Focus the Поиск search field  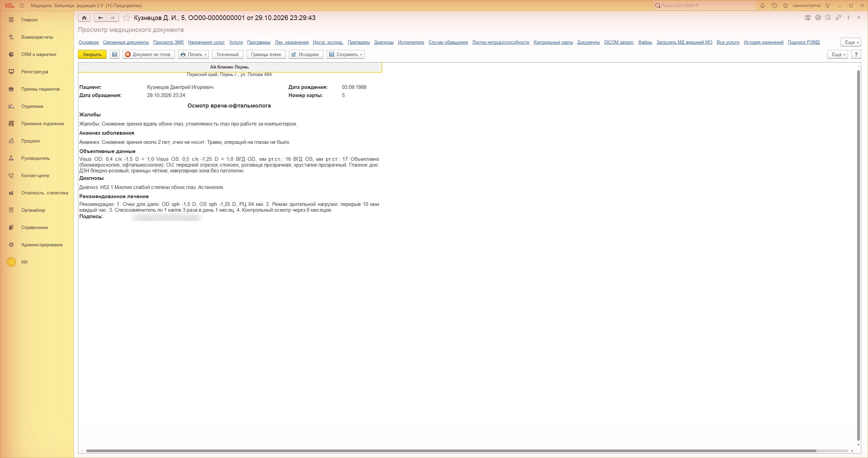coord(705,5)
